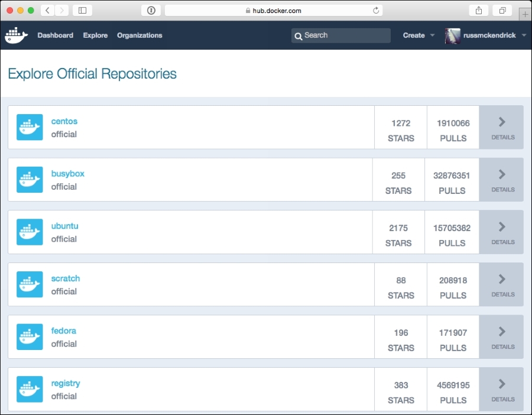
Task: Click the busybox 32876351 PULLS cell
Action: click(x=452, y=180)
